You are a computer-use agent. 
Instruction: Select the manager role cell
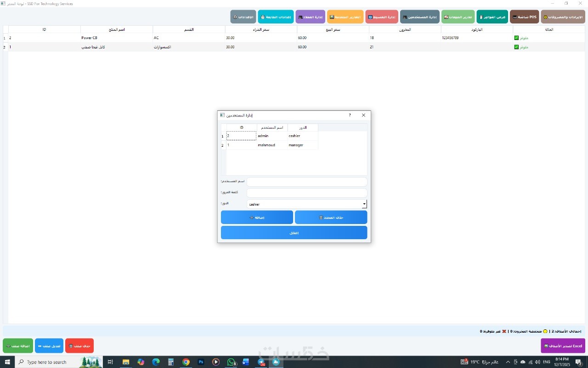point(303,145)
